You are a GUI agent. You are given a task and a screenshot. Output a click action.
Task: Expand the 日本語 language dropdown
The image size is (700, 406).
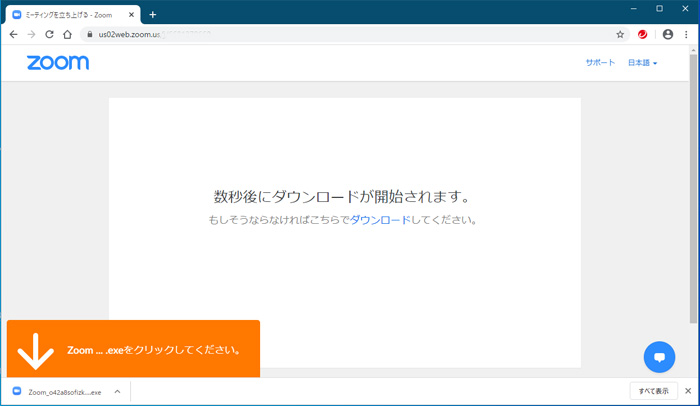642,63
